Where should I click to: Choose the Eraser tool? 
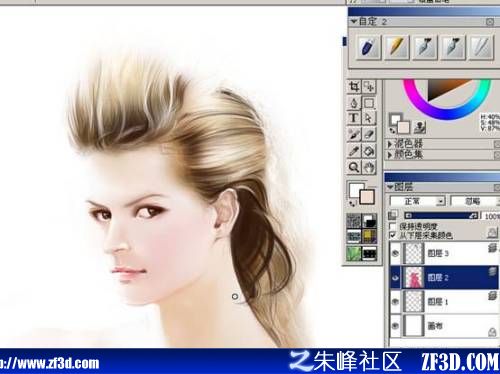tap(369, 134)
